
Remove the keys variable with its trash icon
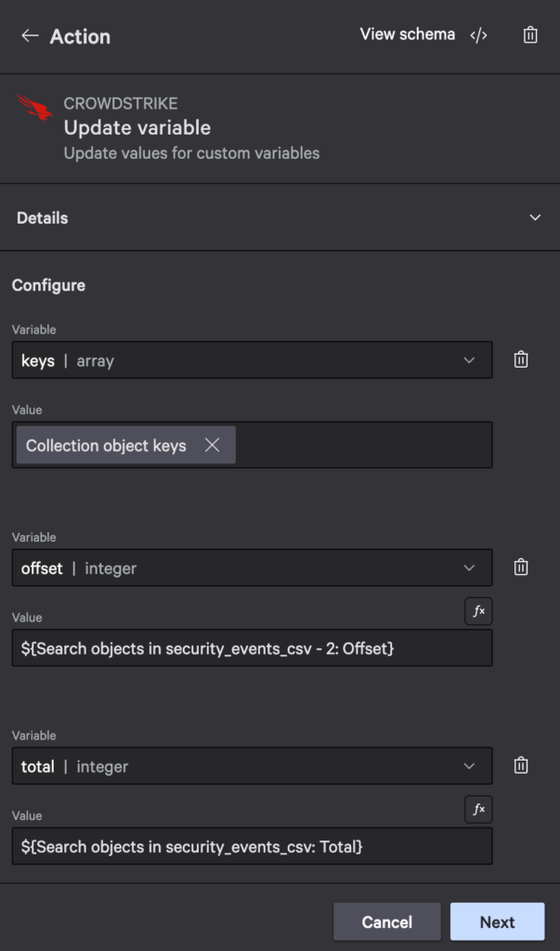521,358
